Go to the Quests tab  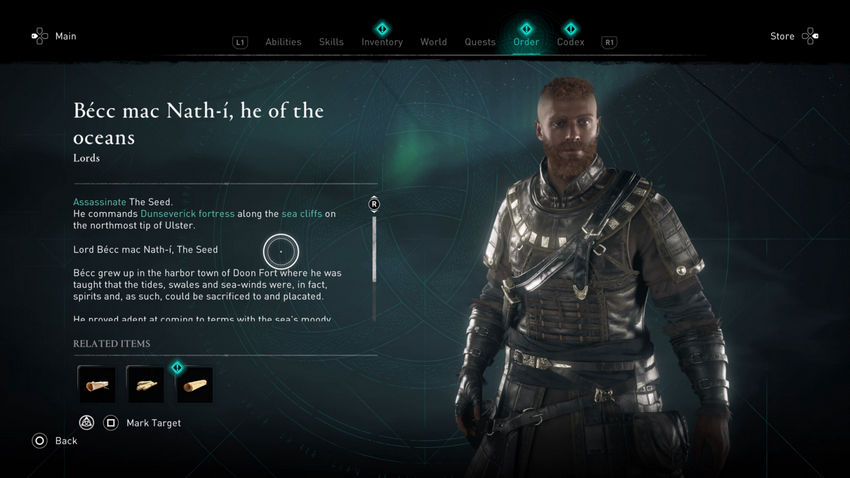coord(480,42)
